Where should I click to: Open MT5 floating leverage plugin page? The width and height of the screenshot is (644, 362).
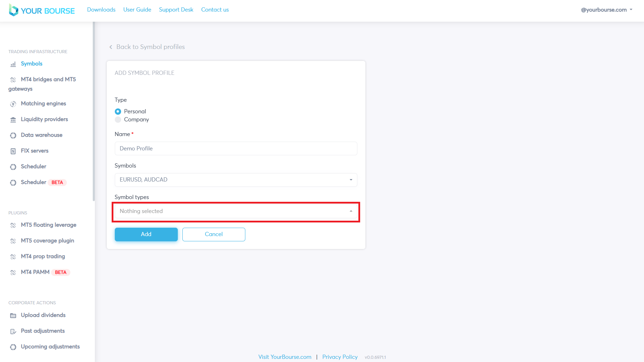49,225
